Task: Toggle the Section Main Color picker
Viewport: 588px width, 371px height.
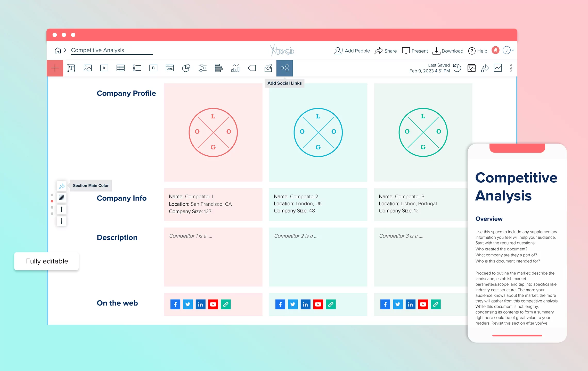Action: (x=62, y=185)
